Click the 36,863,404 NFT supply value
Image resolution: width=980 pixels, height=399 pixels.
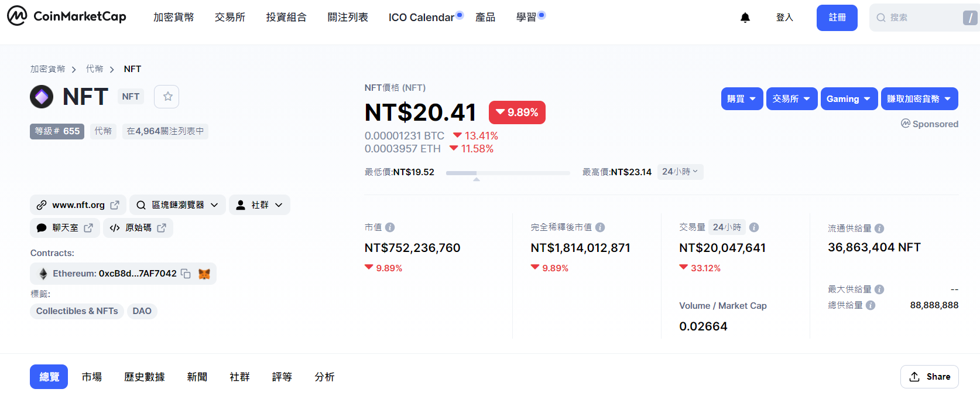pyautogui.click(x=874, y=247)
